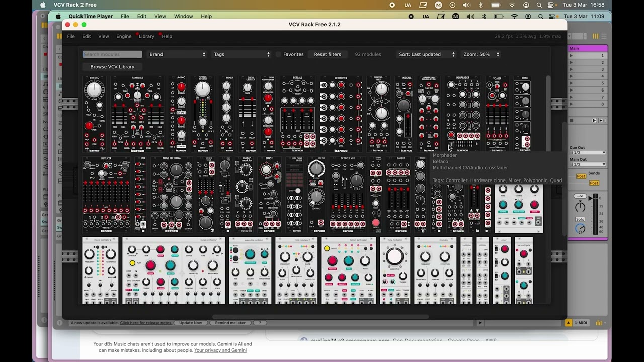
Task: Open the Sort: Last updated dropdown
Action: pyautogui.click(x=427, y=54)
